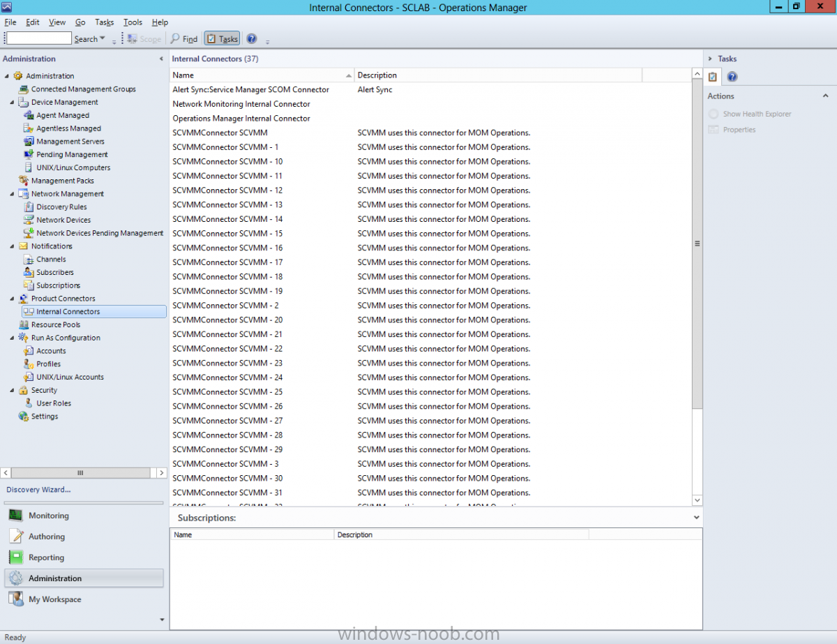The height and width of the screenshot is (644, 837).
Task: Sort connectors by the Name column header
Action: pyautogui.click(x=262, y=75)
